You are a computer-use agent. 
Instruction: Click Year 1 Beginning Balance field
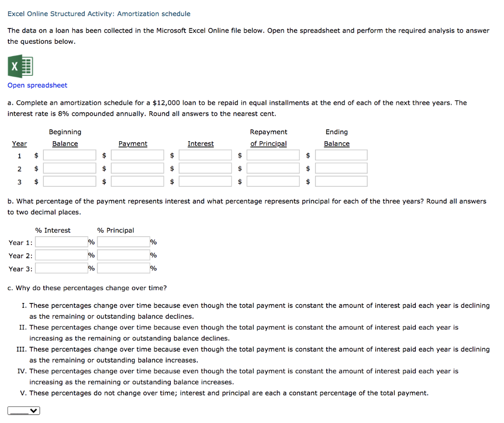click(69, 154)
